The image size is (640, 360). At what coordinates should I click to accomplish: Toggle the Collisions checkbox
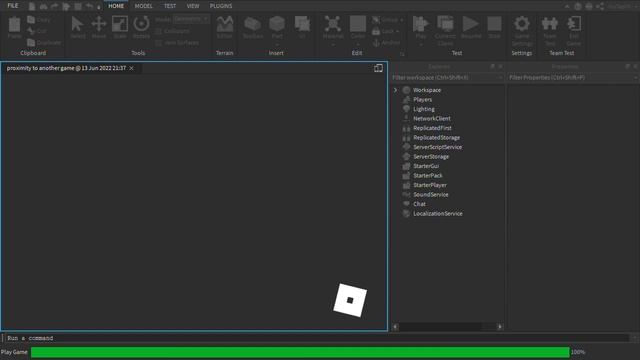[158, 31]
